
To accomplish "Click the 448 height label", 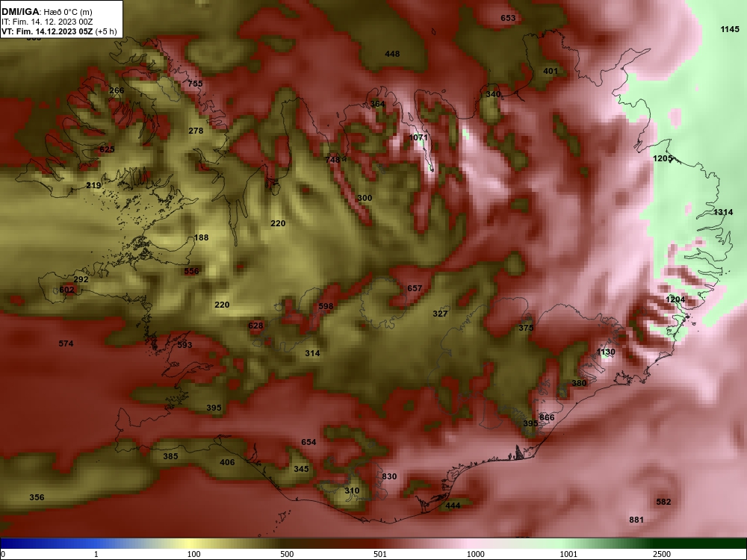I will coord(392,54).
